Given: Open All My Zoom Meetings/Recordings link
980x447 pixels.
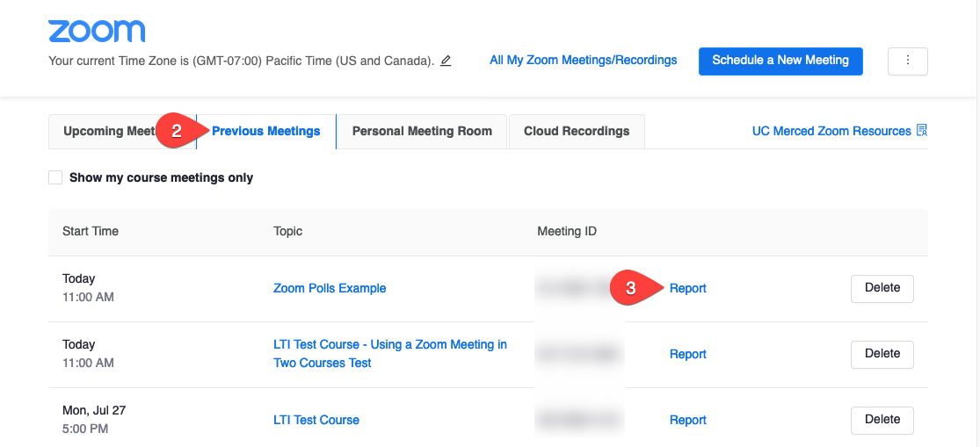Looking at the screenshot, I should click(x=583, y=61).
